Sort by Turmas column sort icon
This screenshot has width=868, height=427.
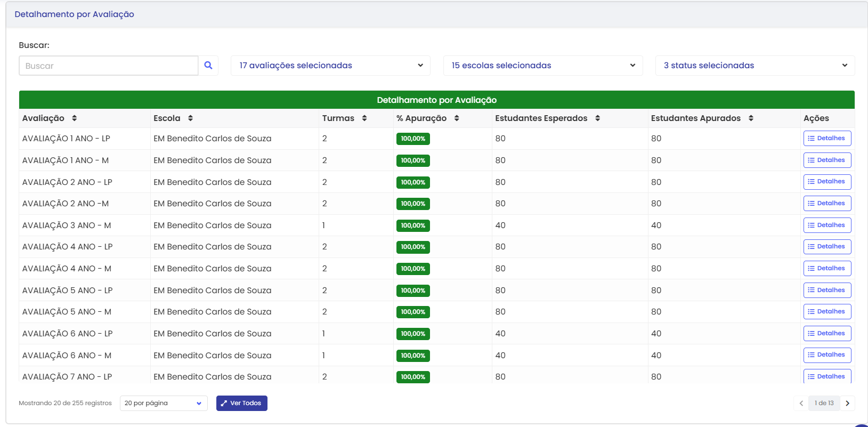coord(364,118)
